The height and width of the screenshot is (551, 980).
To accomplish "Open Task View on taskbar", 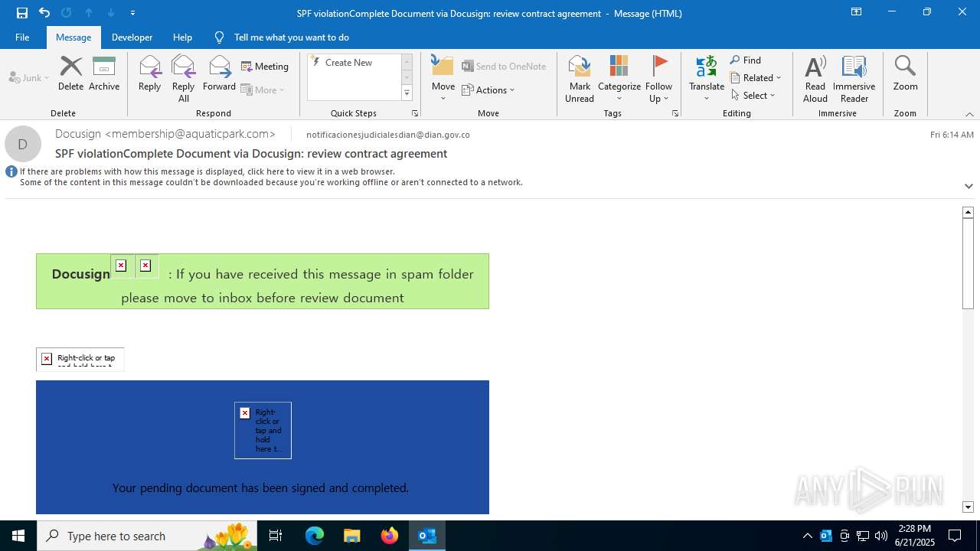I will click(x=276, y=536).
